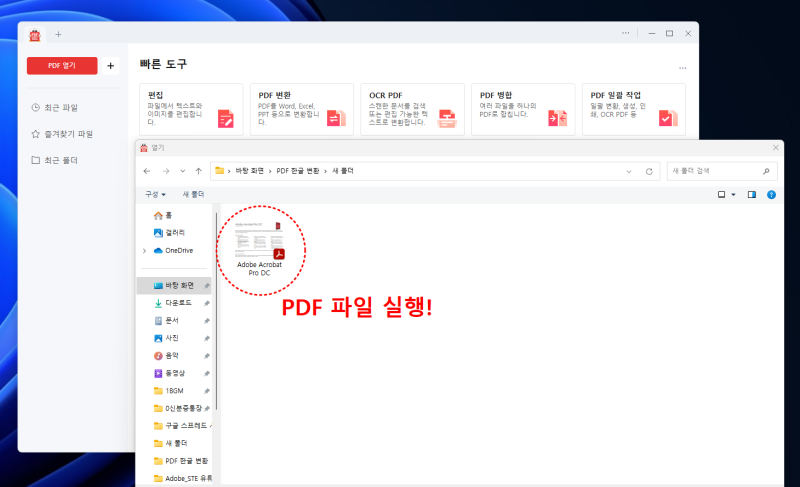Select the PDF 변환 quick tool card
This screenshot has height=487, width=800.
302,109
